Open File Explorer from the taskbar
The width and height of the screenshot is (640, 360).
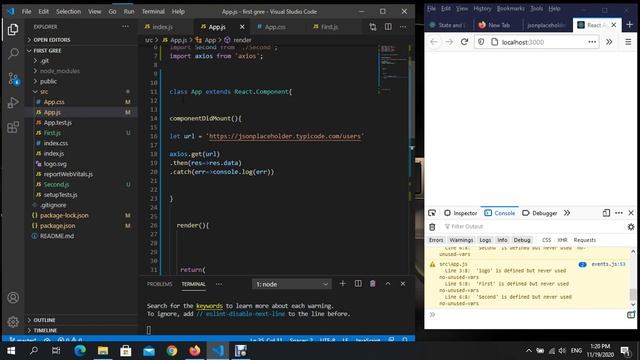pyautogui.click(x=103, y=351)
